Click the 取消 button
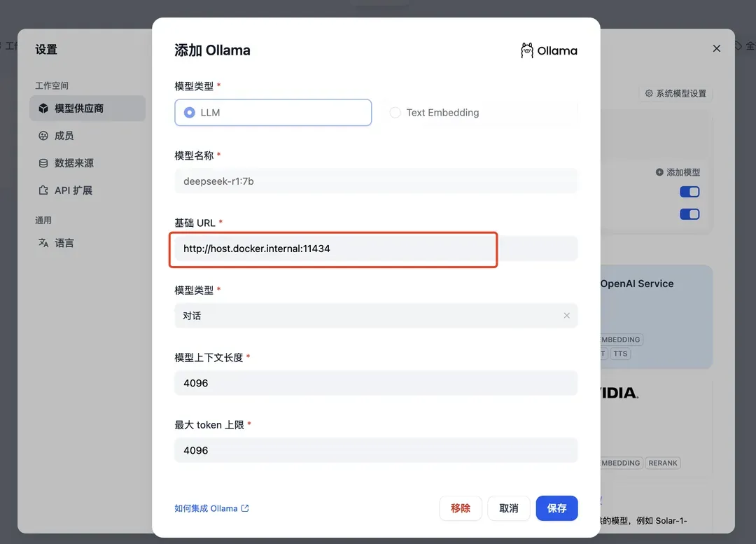 click(509, 508)
